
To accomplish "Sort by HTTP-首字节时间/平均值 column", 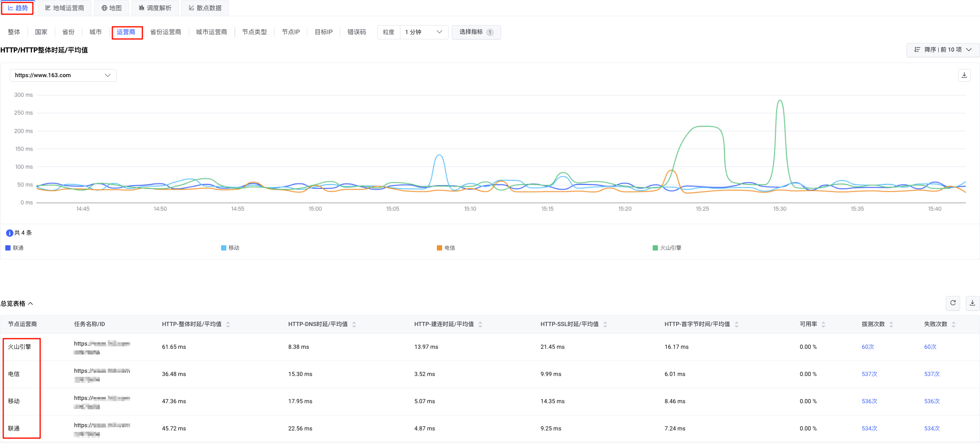I will coord(737,324).
